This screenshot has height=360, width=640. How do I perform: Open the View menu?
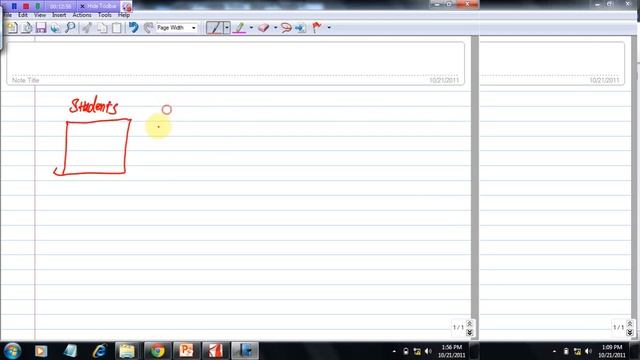[40, 15]
